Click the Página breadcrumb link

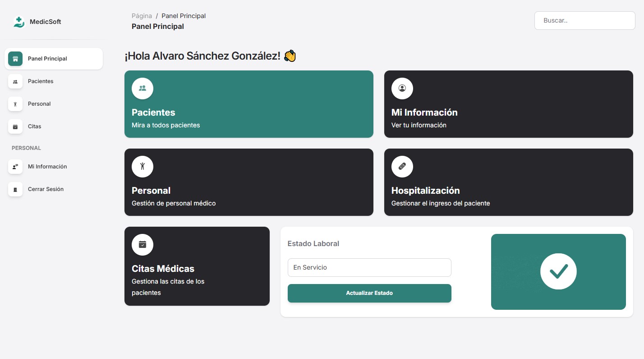(x=142, y=16)
